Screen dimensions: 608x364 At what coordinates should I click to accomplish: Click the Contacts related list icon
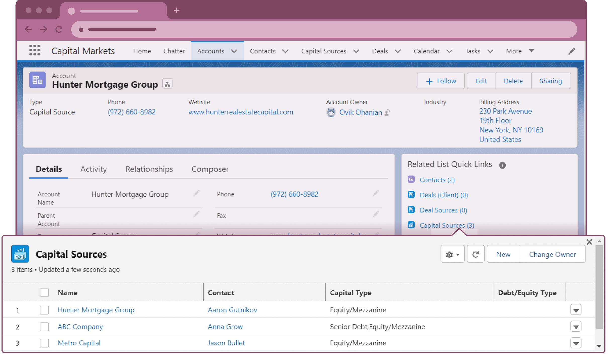coord(411,179)
